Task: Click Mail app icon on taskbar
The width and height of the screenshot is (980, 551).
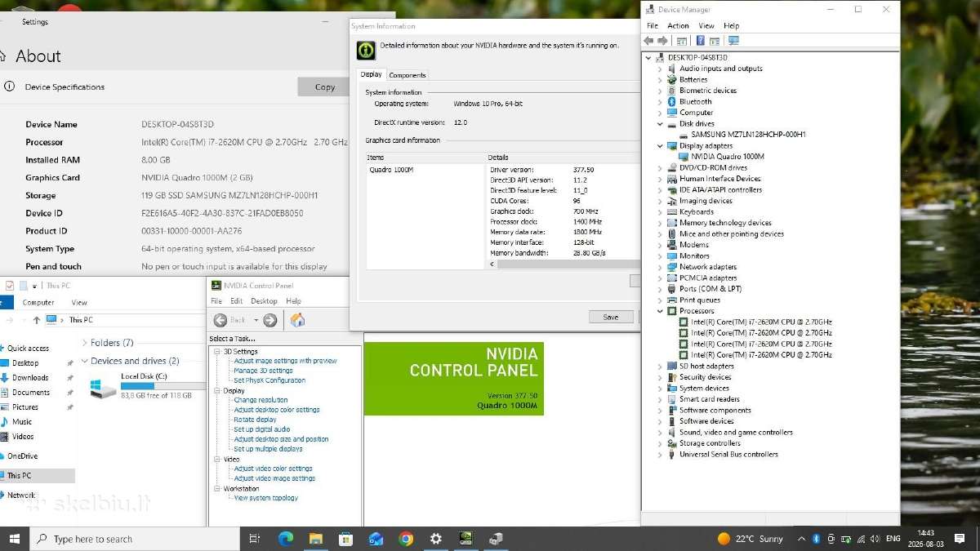Action: 376,539
